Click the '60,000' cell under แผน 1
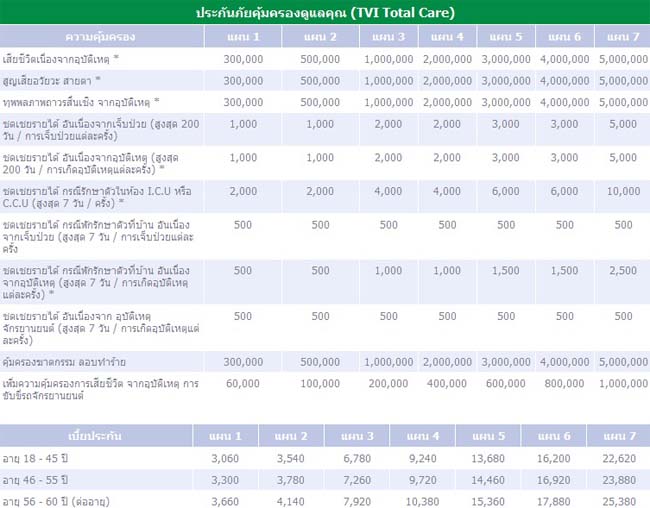650x508 pixels. [243, 384]
